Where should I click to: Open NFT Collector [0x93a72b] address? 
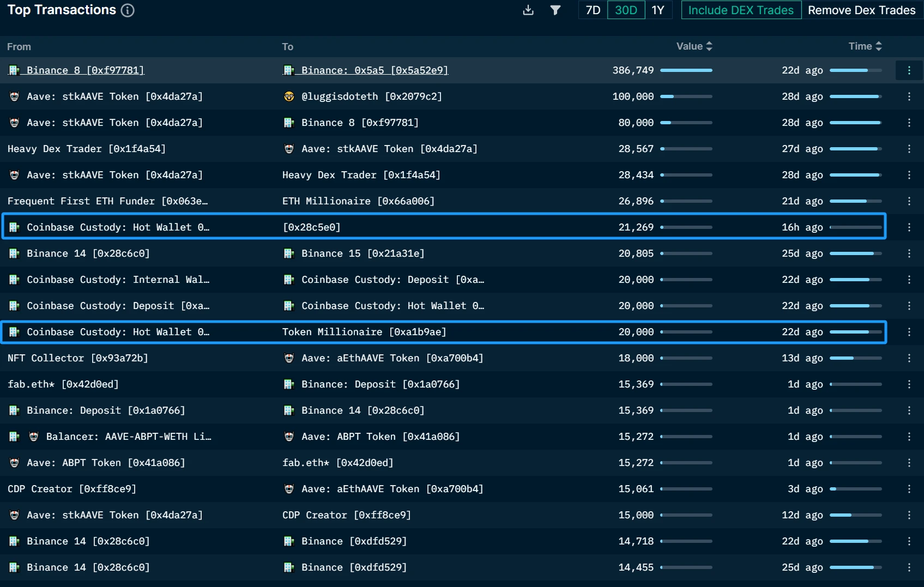pos(78,358)
